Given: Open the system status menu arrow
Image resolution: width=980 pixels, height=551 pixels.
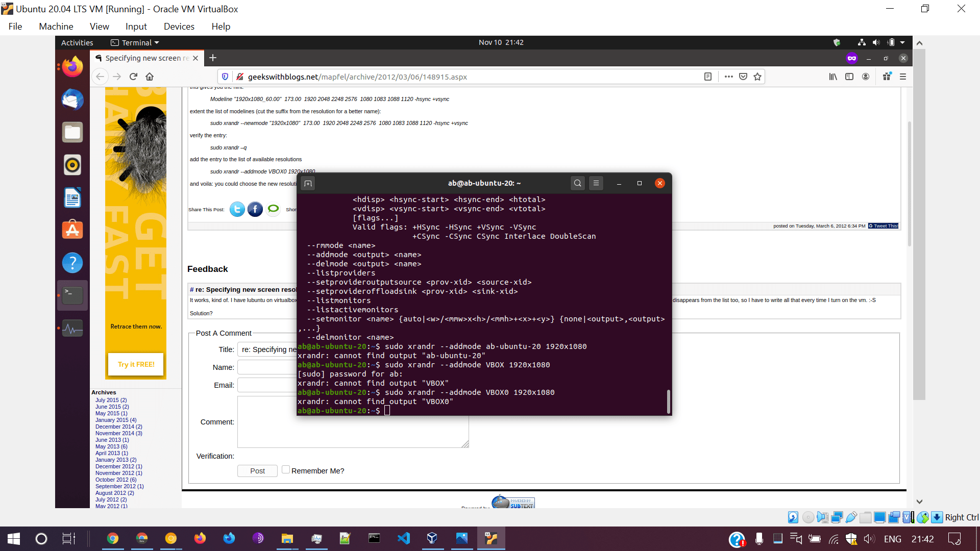Looking at the screenshot, I should [x=902, y=43].
